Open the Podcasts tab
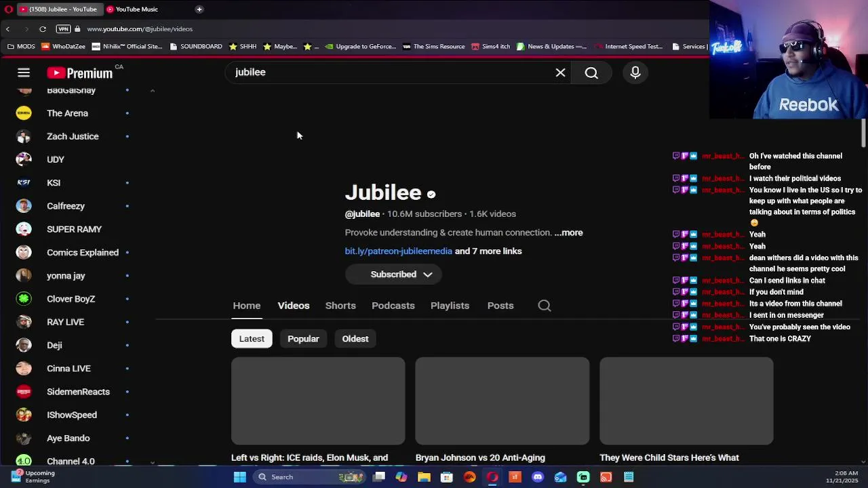The width and height of the screenshot is (868, 488). (x=393, y=306)
